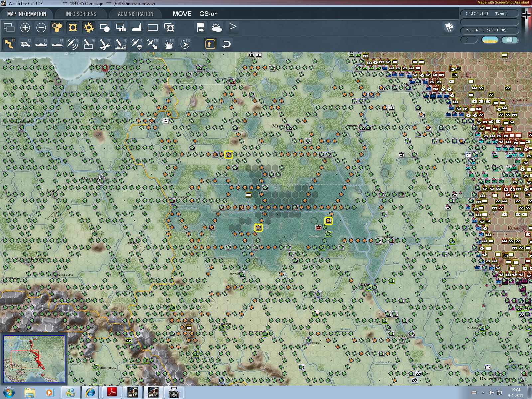Select highlighted unit above red SEC marker
This screenshot has height=399, width=532.
(328, 221)
